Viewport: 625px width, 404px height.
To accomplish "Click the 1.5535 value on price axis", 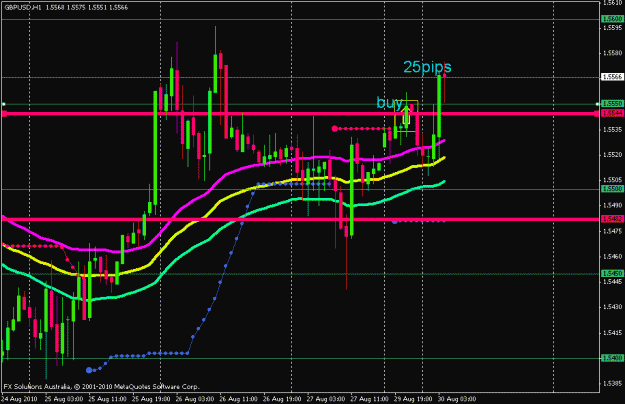I will click(x=612, y=129).
